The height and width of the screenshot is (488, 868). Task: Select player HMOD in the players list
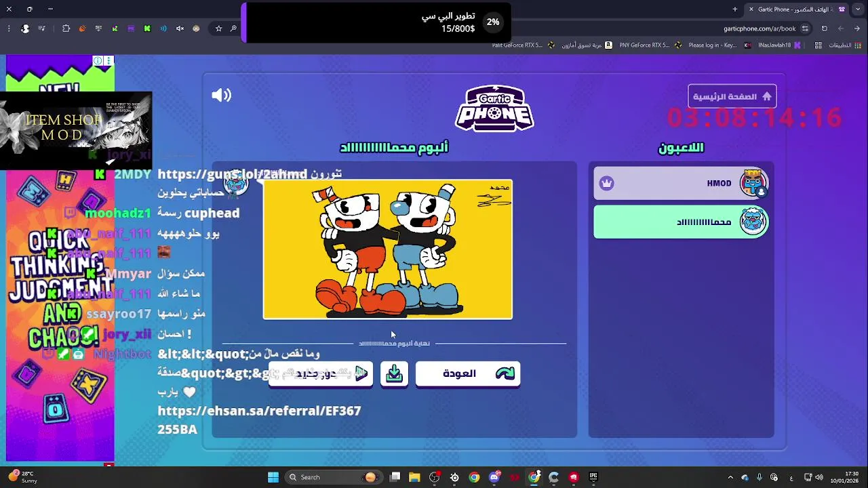click(681, 183)
